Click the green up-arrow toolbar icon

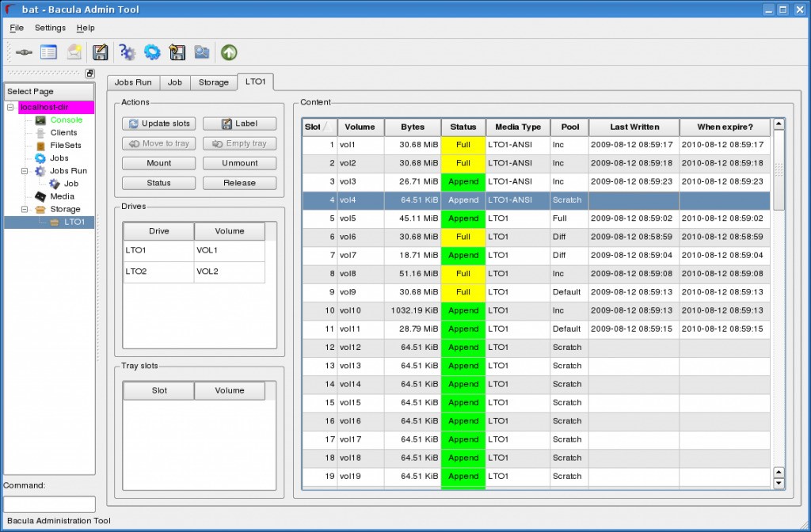229,53
